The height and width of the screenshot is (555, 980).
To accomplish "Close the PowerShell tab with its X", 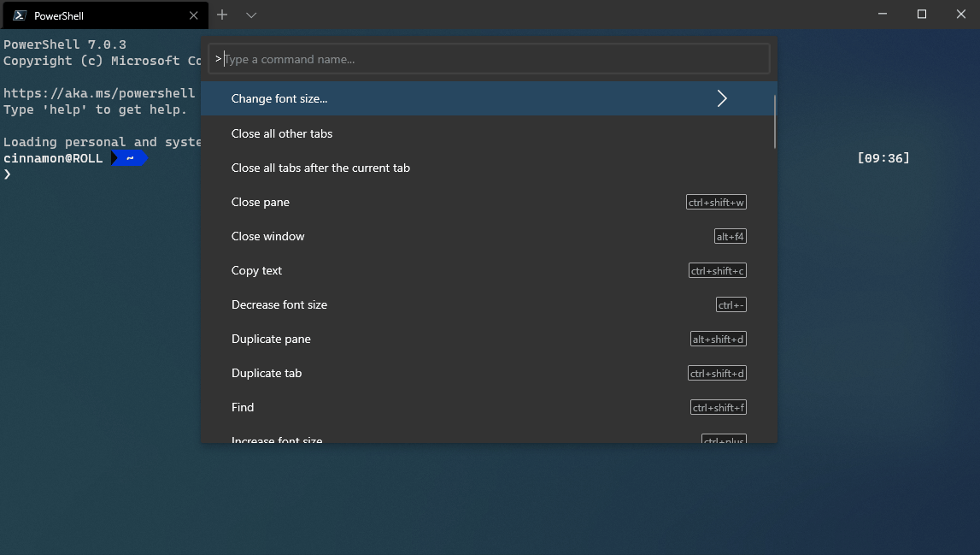I will (x=193, y=15).
